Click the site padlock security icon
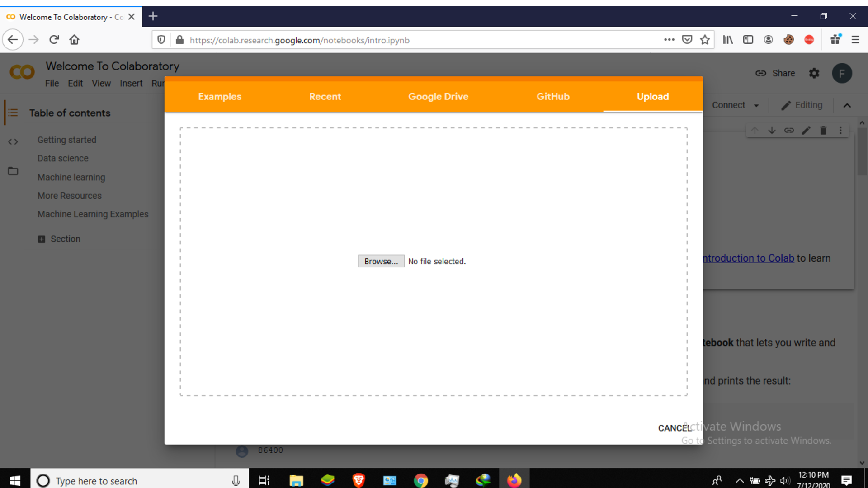The image size is (868, 488). tap(180, 40)
